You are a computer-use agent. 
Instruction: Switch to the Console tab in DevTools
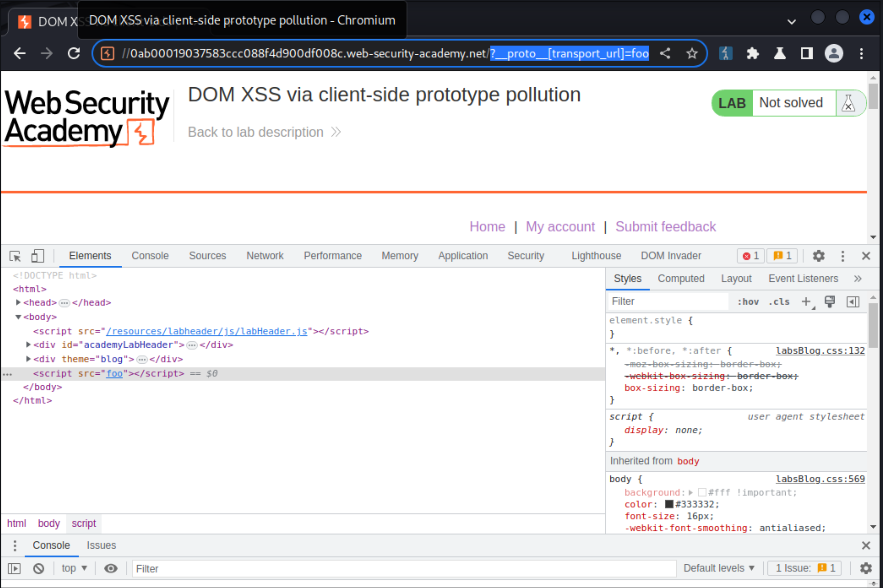point(150,256)
